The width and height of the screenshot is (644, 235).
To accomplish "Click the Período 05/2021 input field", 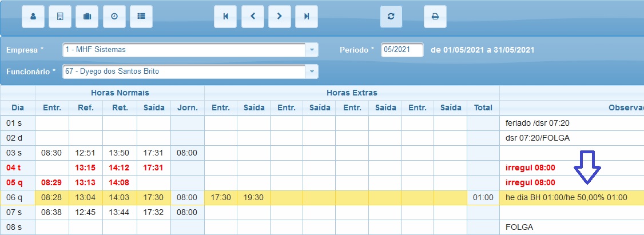I will coord(402,50).
